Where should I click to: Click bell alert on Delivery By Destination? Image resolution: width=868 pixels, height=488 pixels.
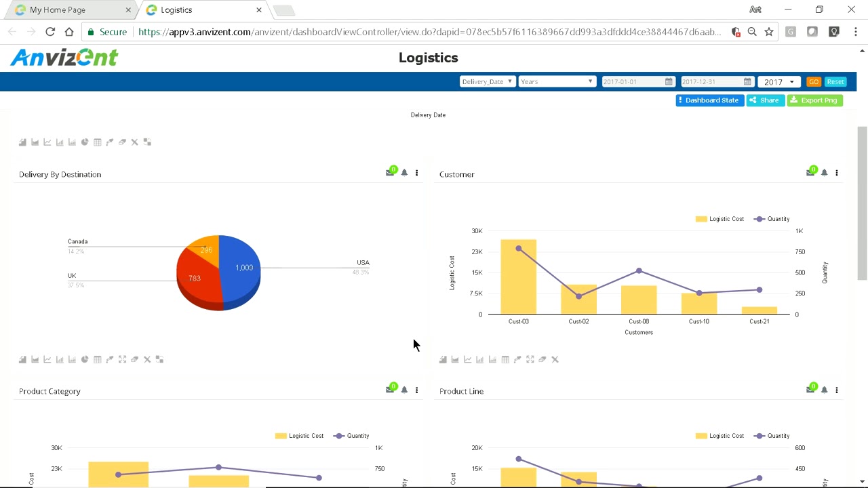[x=404, y=173]
